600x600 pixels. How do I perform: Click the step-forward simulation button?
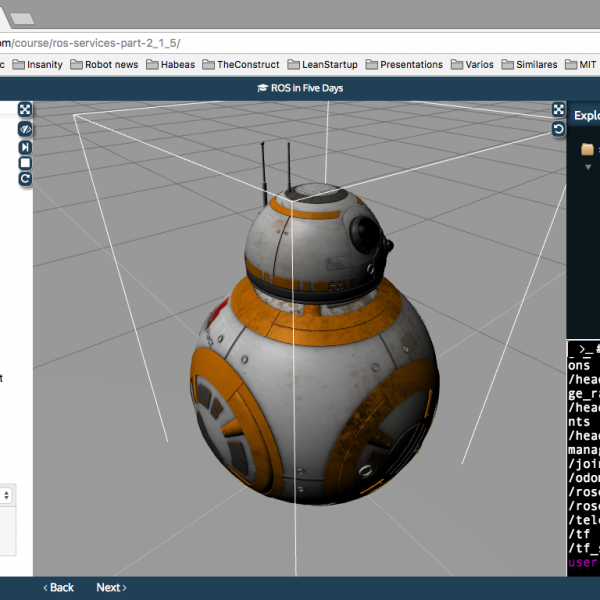[x=25, y=147]
